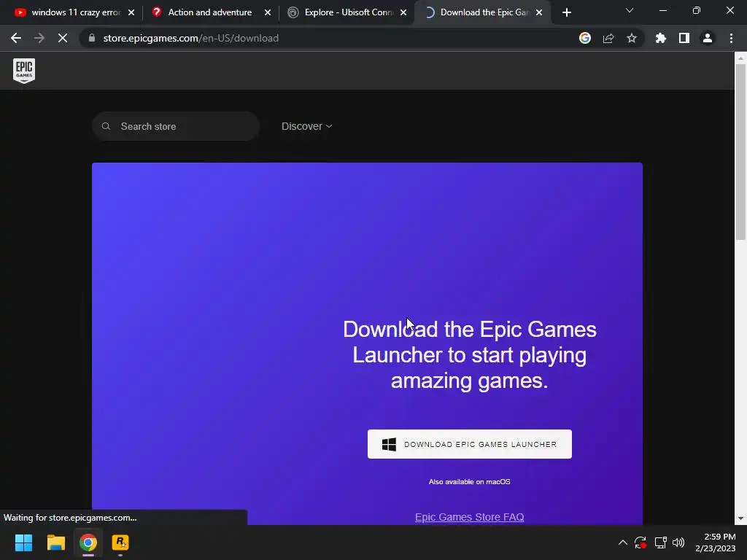The height and width of the screenshot is (560, 747).
Task: Close the Action and adventure tab
Action: coord(268,12)
